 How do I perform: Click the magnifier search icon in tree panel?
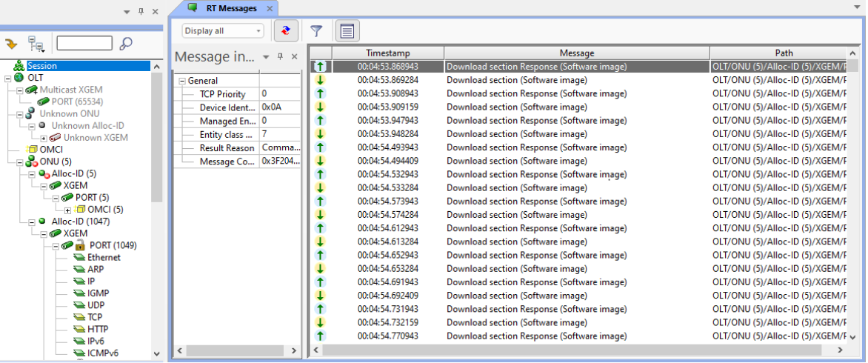tap(126, 44)
